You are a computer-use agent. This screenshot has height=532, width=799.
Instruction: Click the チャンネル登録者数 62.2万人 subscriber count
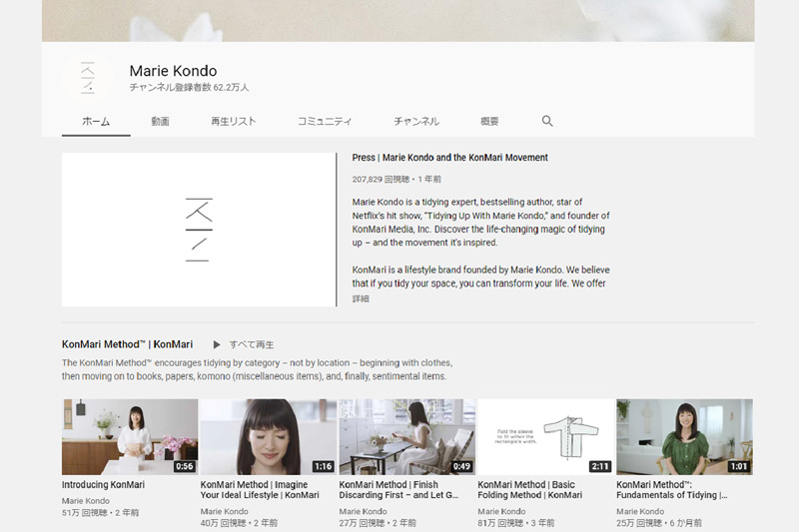pyautogui.click(x=189, y=88)
